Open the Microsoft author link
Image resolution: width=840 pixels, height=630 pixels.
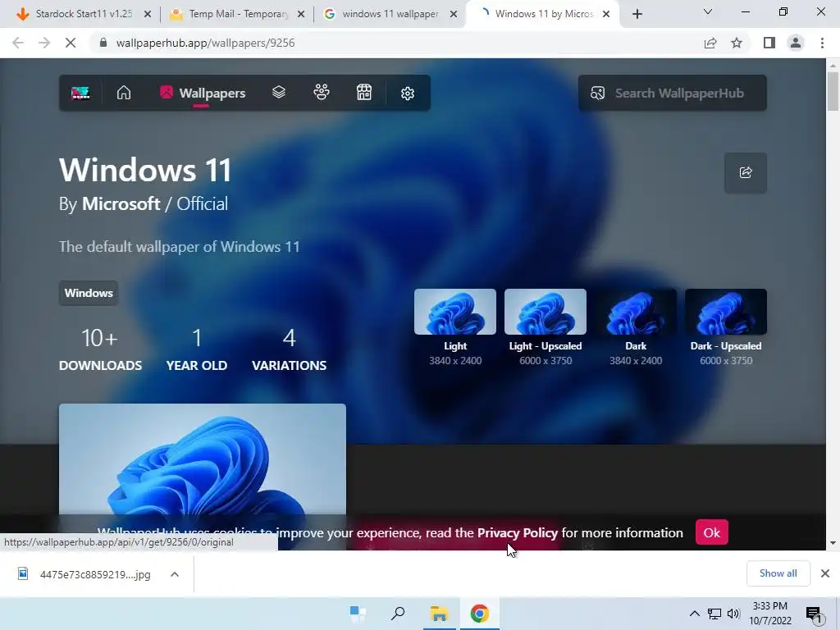(121, 203)
